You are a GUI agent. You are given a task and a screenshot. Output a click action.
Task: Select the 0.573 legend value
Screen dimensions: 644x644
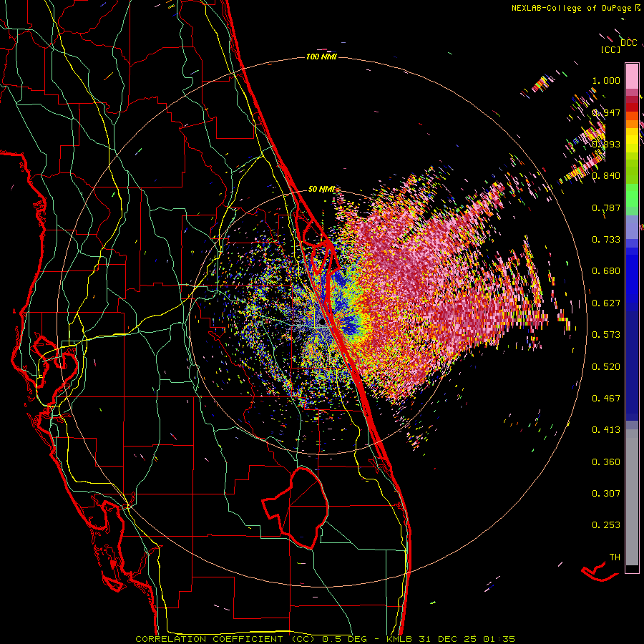606,334
